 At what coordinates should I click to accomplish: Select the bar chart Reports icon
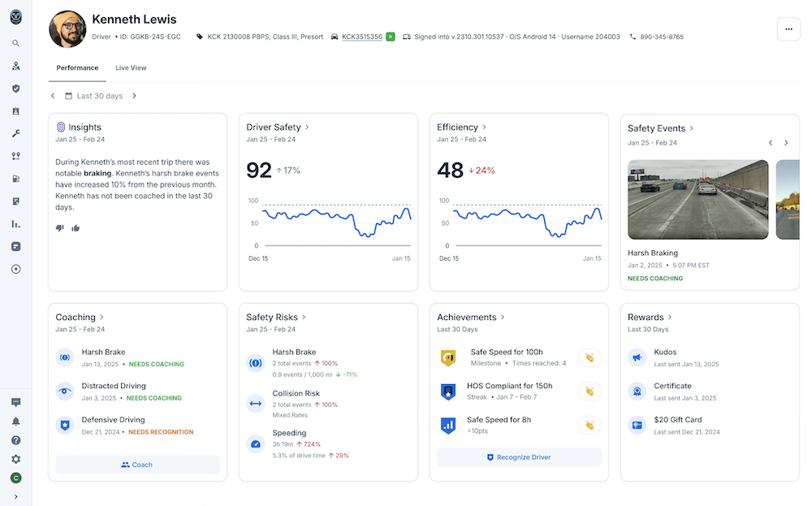click(x=15, y=223)
